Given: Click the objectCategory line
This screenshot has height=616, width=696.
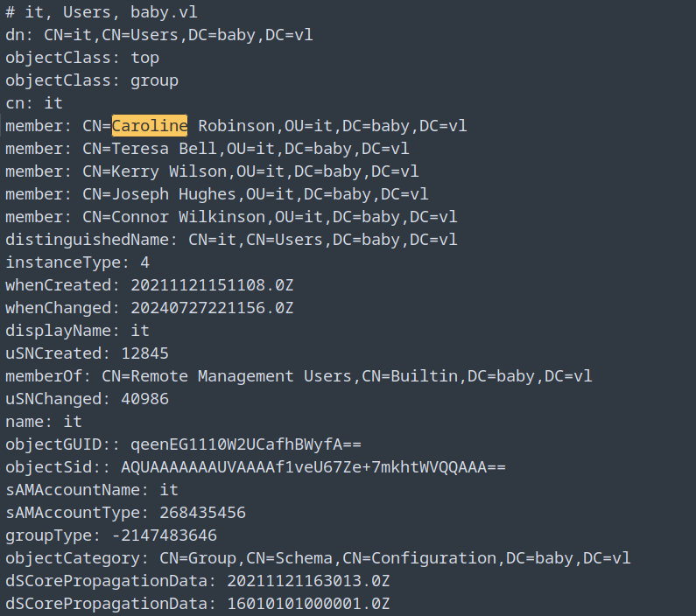Looking at the screenshot, I should pos(318,558).
